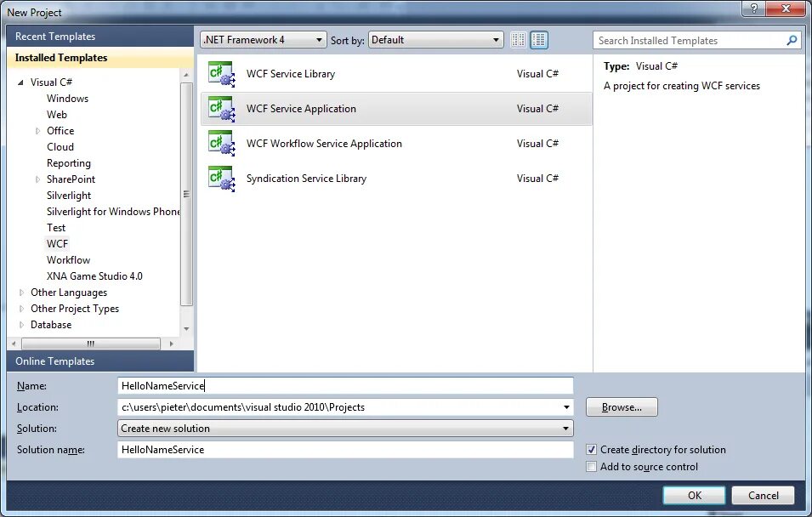Screen dimensions: 812x517
Task: Select Cloud template category
Action: (60, 147)
